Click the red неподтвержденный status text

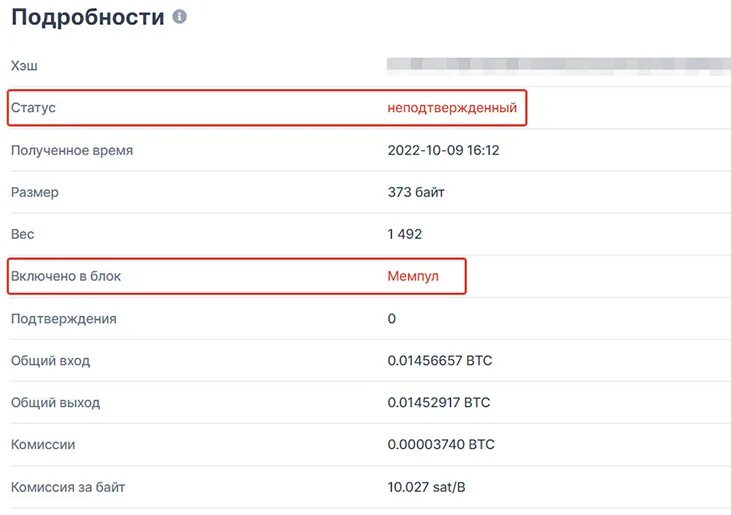pos(452,108)
